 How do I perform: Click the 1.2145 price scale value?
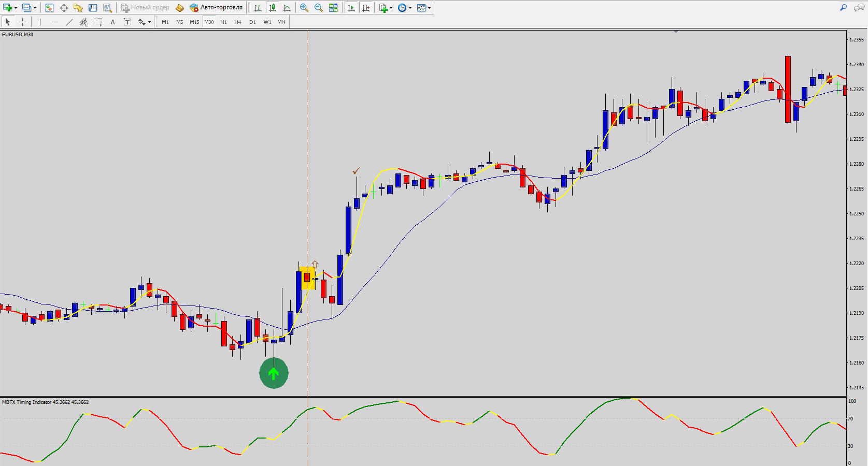[857, 387]
